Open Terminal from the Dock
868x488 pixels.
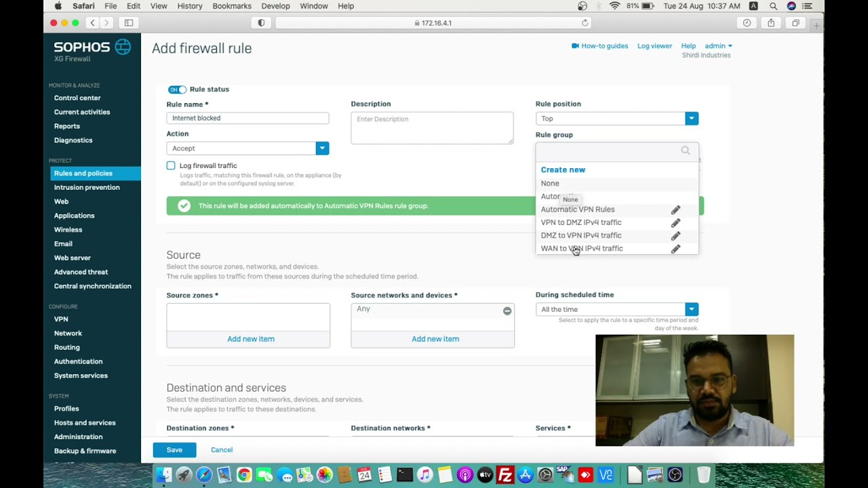(x=405, y=475)
